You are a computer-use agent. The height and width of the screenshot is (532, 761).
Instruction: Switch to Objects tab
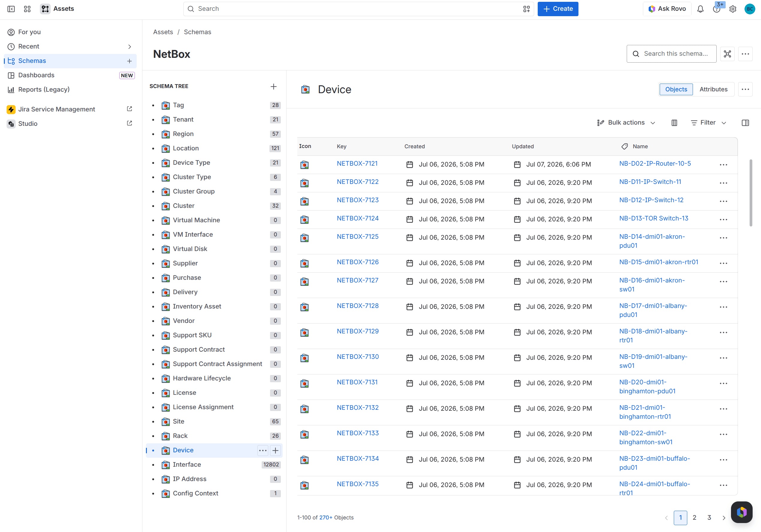pos(676,90)
